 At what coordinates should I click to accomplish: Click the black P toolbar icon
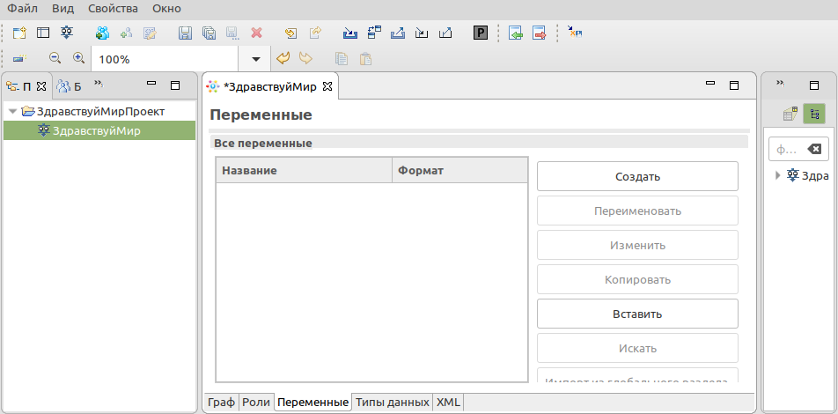480,33
